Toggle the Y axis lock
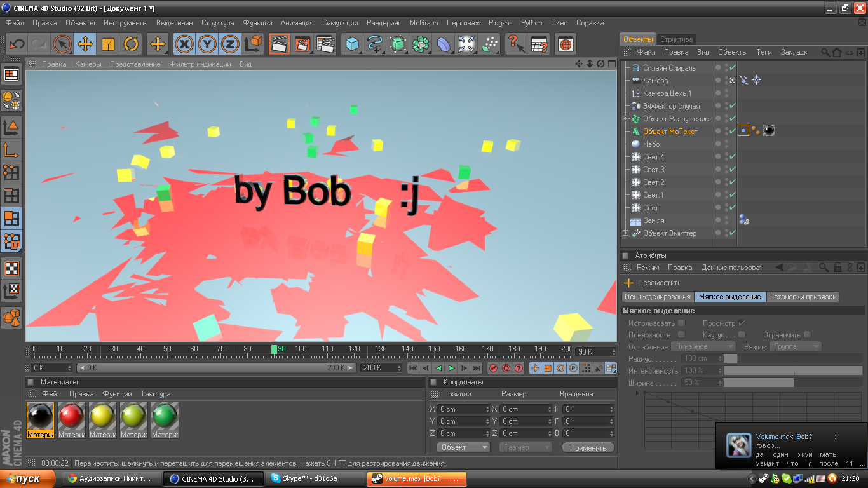 pos(207,44)
